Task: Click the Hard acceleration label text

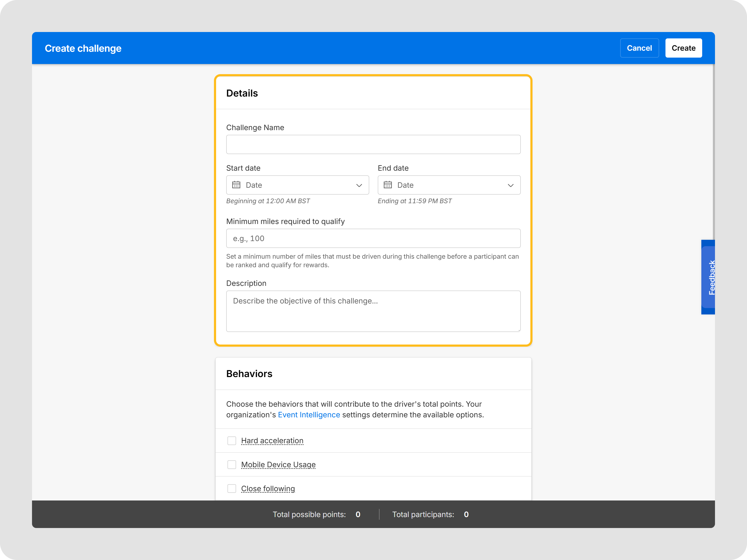Action: (x=272, y=441)
